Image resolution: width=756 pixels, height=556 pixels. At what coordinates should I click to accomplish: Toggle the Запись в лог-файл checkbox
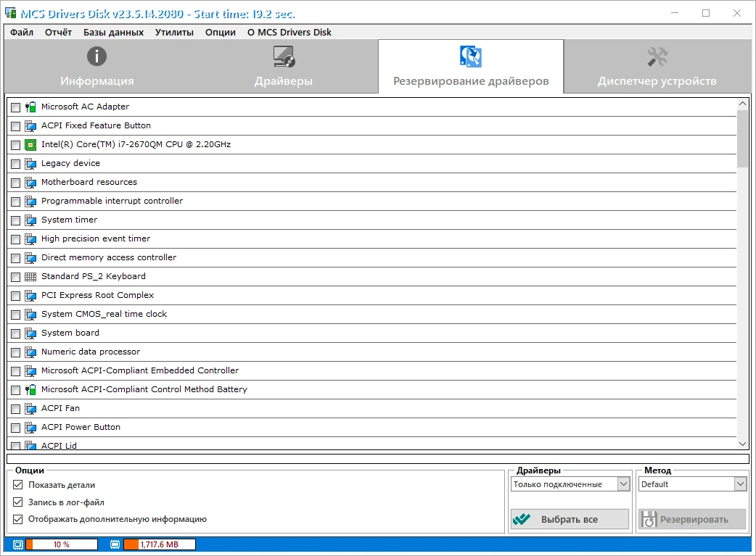18,502
